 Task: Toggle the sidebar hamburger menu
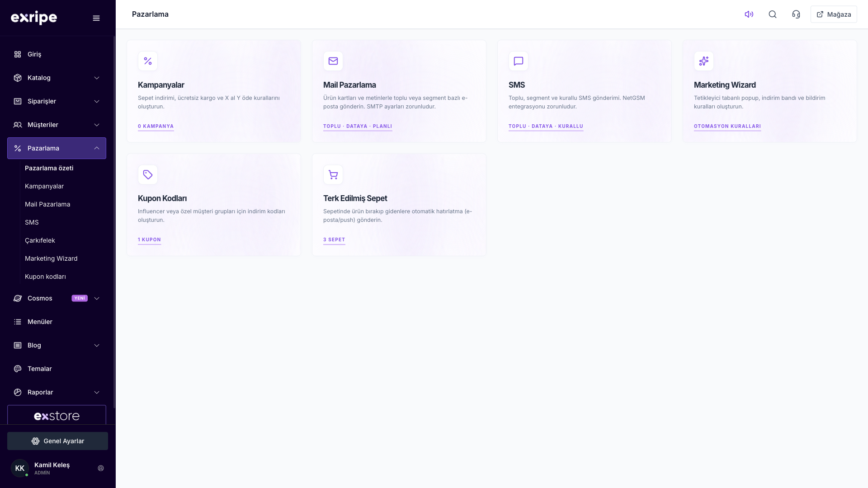[96, 18]
